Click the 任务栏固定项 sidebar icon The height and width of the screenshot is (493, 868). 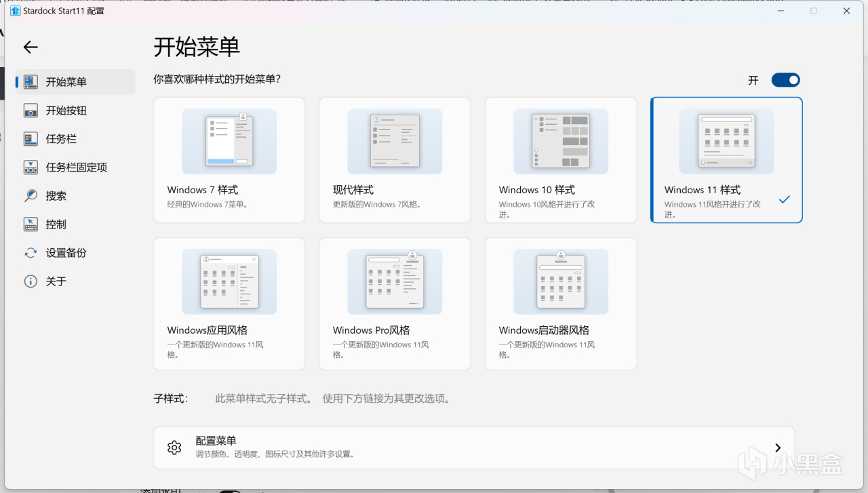click(31, 167)
